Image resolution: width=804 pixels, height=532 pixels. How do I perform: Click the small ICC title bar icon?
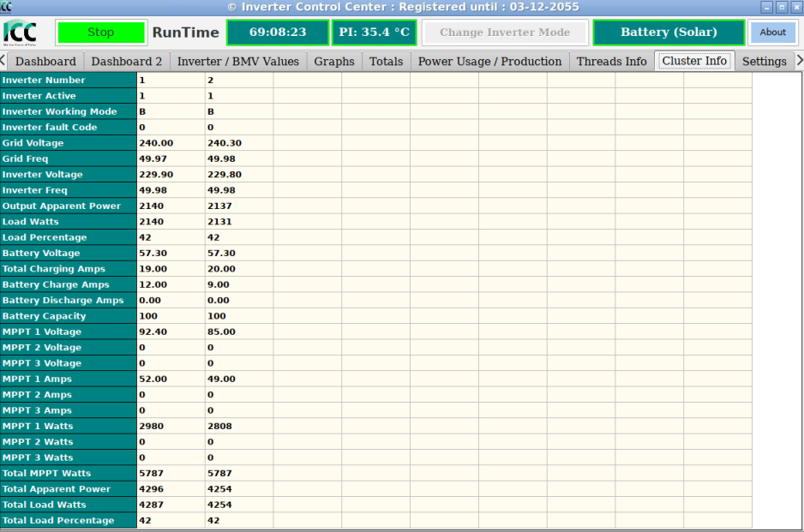click(7, 7)
